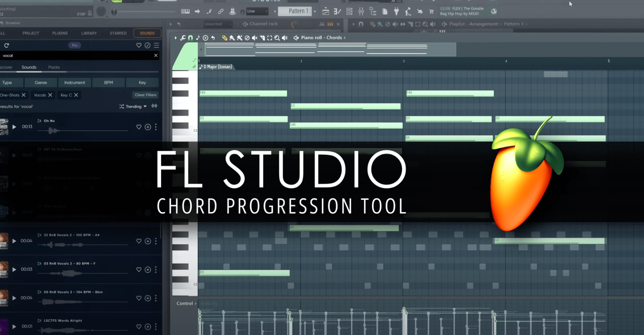Favorite the 03 RnB Vocals 2 sample
The width and height of the screenshot is (644, 335).
[139, 270]
